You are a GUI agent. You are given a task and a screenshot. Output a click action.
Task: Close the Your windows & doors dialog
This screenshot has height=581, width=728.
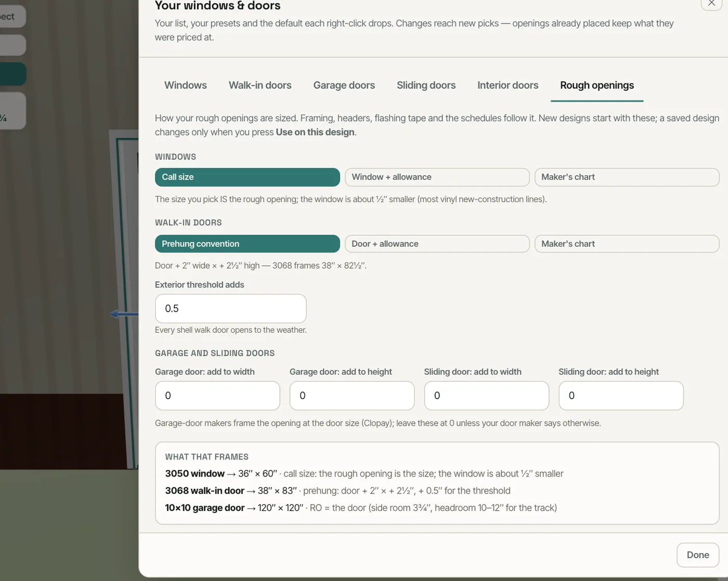click(711, 3)
